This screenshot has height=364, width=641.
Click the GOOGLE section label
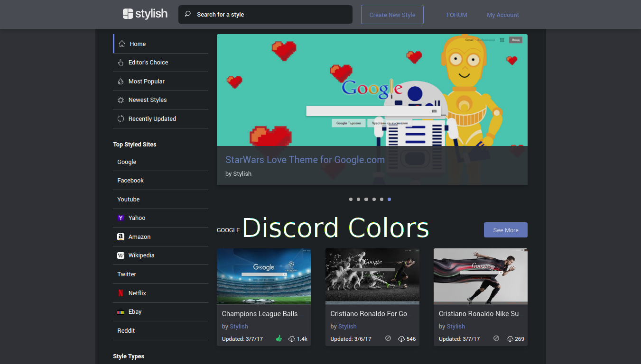point(228,230)
